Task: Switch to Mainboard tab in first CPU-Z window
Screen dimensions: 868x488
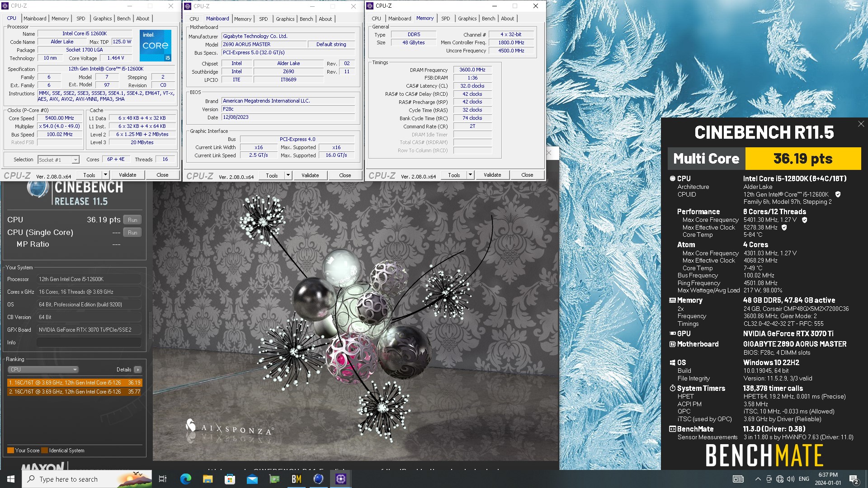Action: [35, 19]
